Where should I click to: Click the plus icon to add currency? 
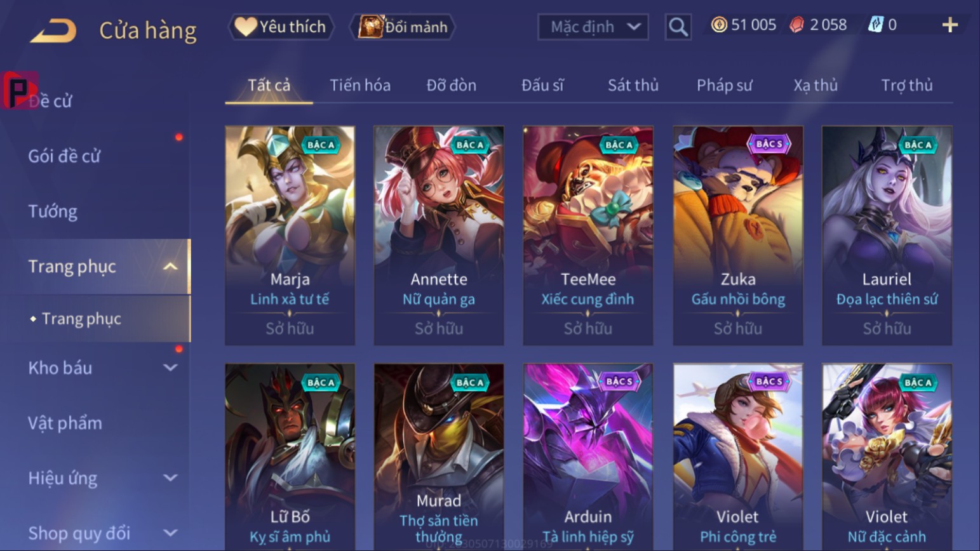click(x=950, y=25)
